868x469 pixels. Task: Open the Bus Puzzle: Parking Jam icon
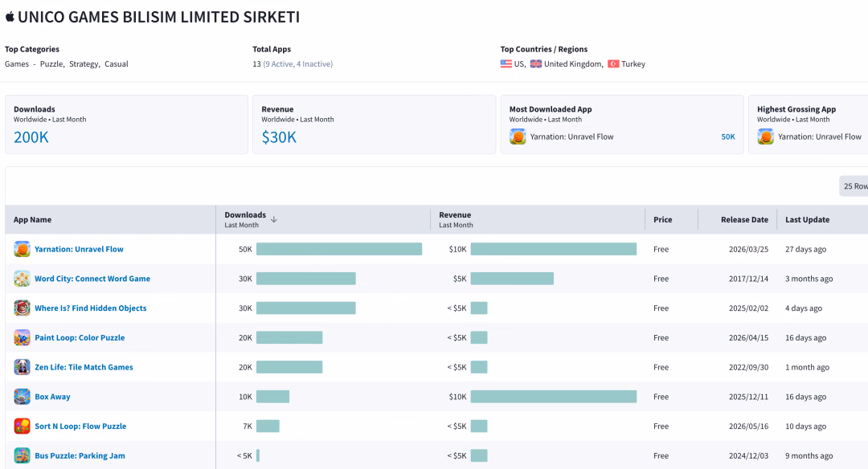pos(23,455)
